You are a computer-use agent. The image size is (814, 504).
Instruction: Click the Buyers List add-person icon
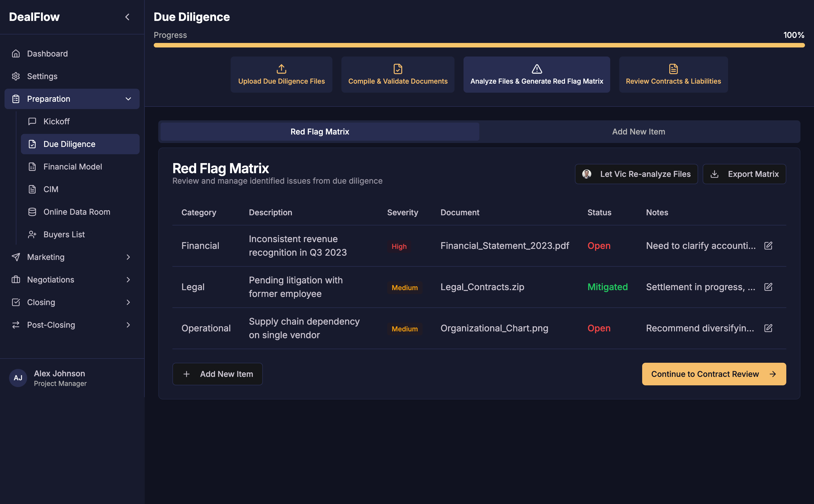(x=32, y=234)
